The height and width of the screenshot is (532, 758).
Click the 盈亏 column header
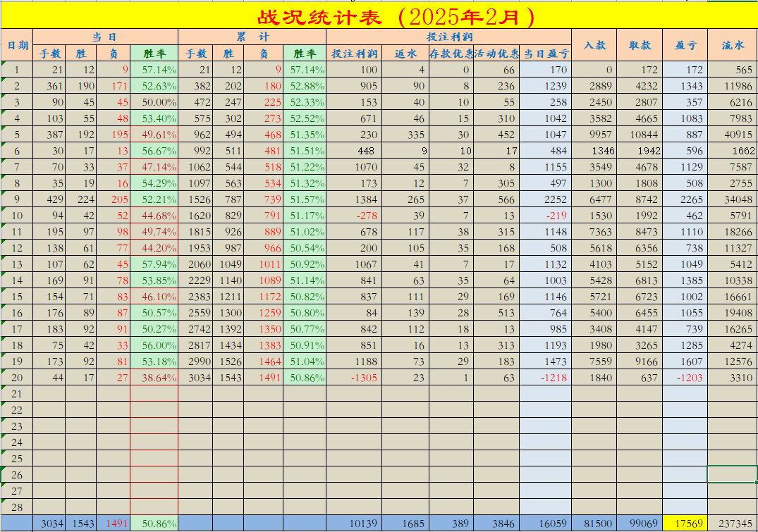point(684,44)
